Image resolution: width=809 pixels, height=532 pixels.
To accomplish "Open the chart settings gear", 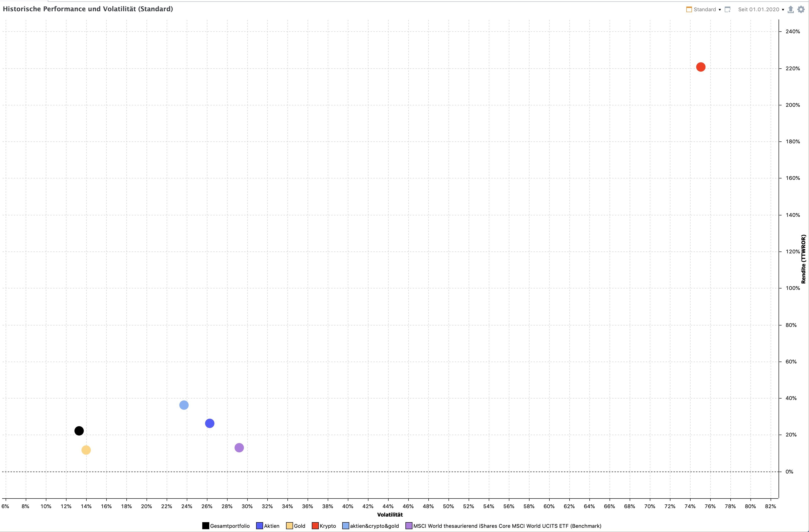I will (x=801, y=10).
